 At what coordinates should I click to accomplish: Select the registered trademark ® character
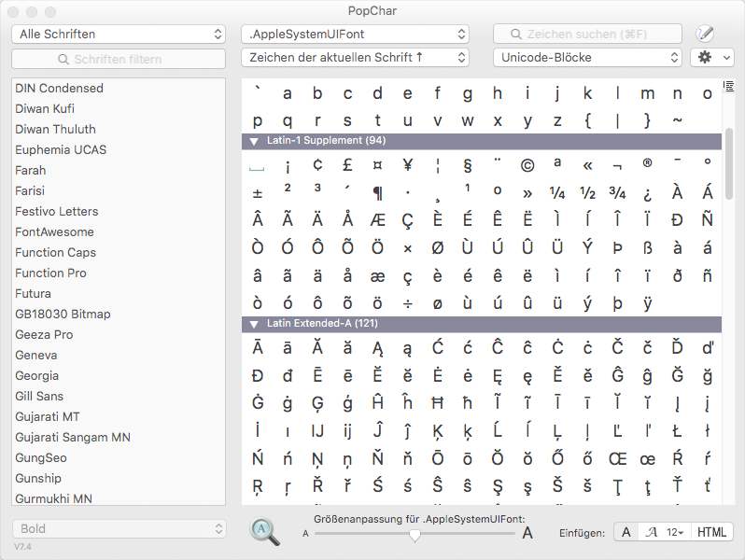point(647,163)
